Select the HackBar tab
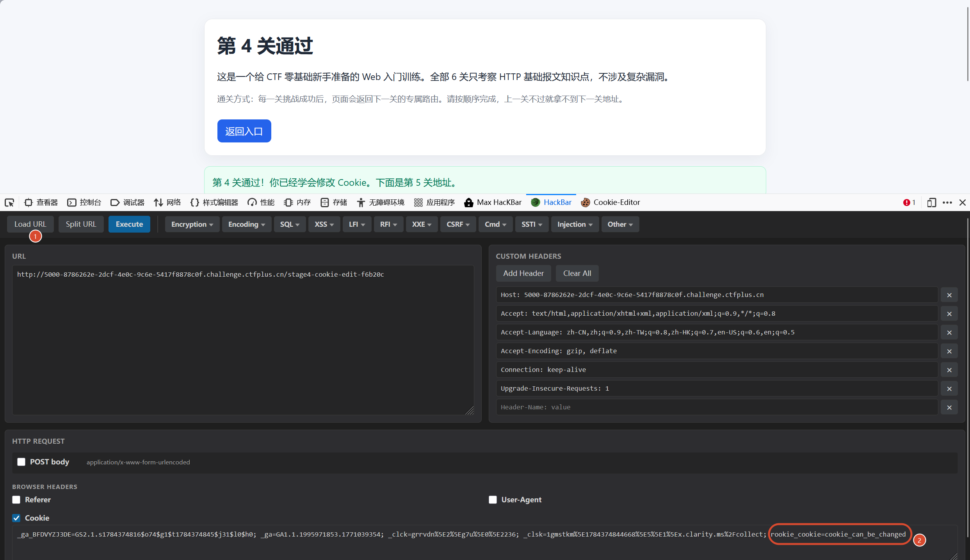Viewport: 970px width, 560px height. (551, 203)
